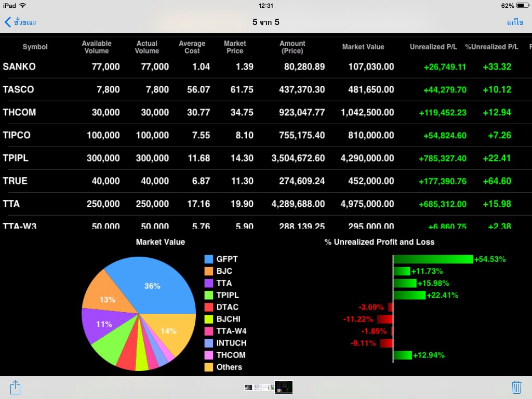Image resolution: width=532 pixels, height=399 pixels.
Task: Click the Actual Volume column header
Action: coord(147,47)
